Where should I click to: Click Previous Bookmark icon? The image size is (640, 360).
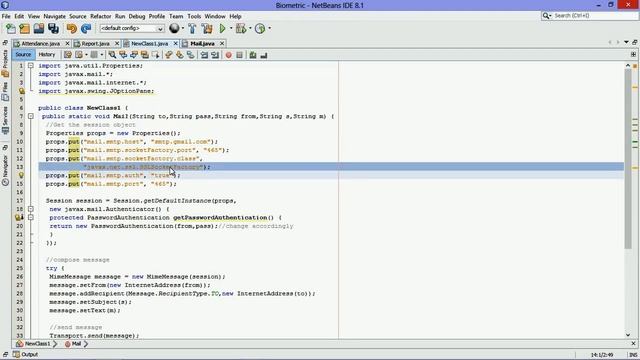click(169, 55)
